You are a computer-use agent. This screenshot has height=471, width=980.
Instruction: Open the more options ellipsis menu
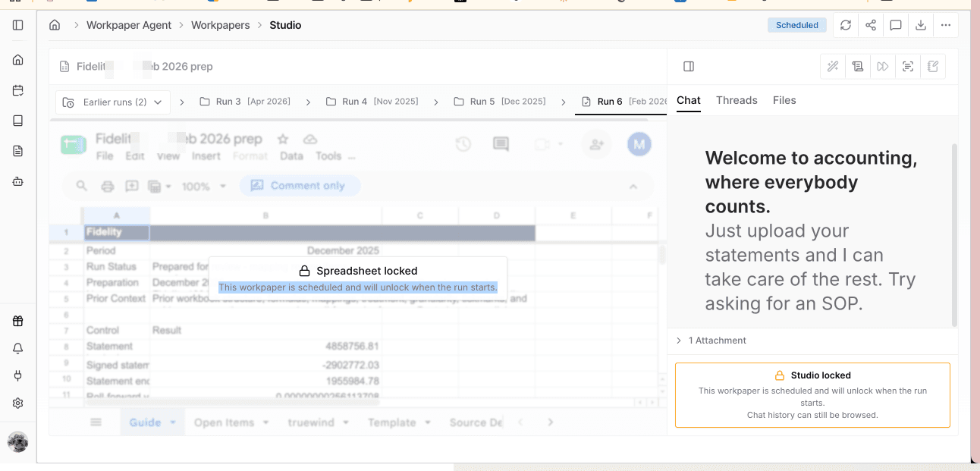click(x=946, y=25)
